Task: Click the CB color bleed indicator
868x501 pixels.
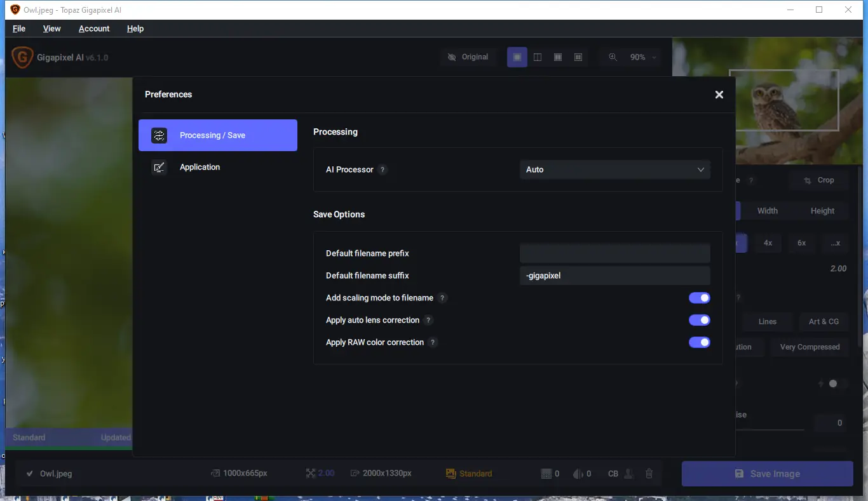Action: (613, 474)
